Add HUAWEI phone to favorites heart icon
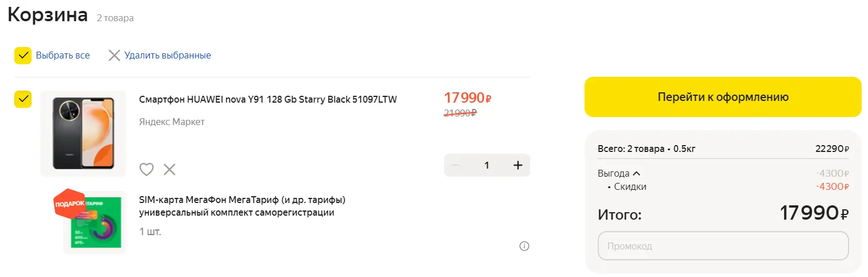This screenshot has height=277, width=868. [x=147, y=169]
